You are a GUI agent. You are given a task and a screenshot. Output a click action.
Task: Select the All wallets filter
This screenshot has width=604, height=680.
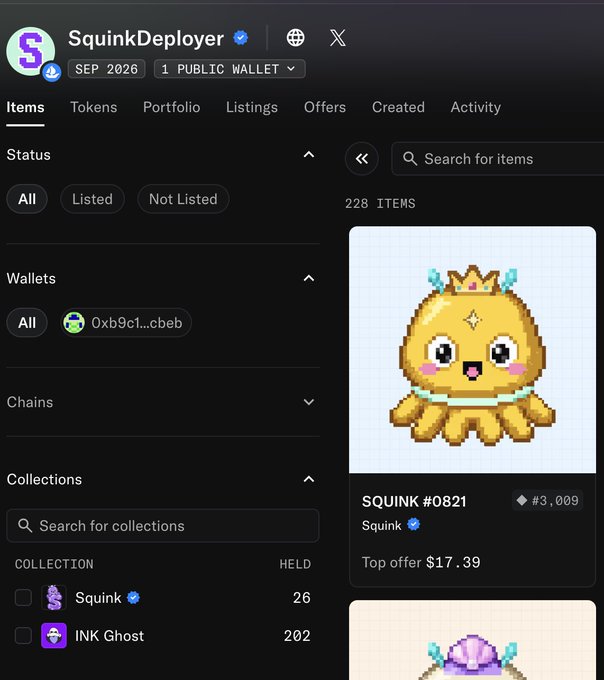coord(27,323)
